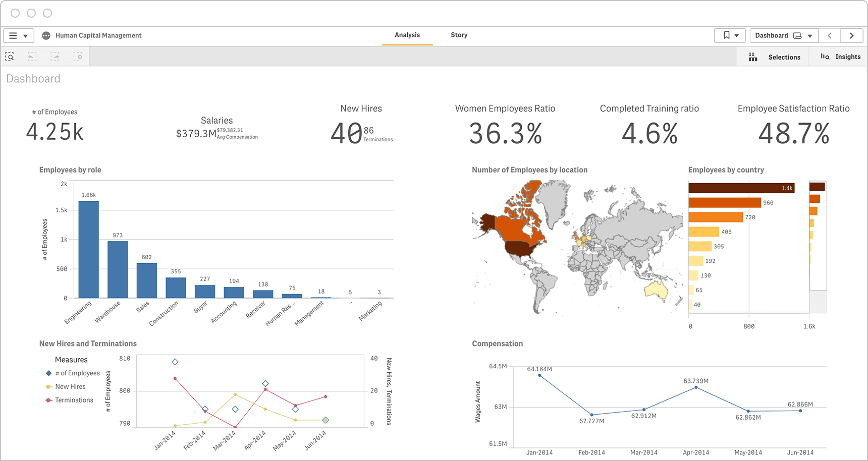Image resolution: width=868 pixels, height=461 pixels.
Task: Click the Management axis label in role chart
Action: pyautogui.click(x=309, y=314)
